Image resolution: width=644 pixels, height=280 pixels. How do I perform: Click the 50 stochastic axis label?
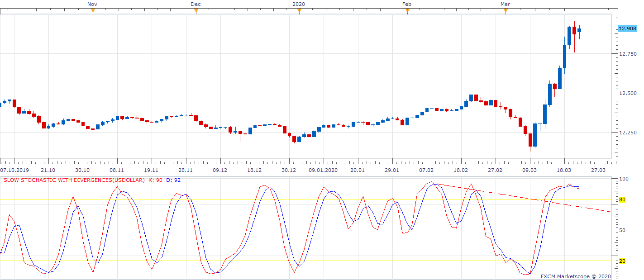click(x=622, y=230)
